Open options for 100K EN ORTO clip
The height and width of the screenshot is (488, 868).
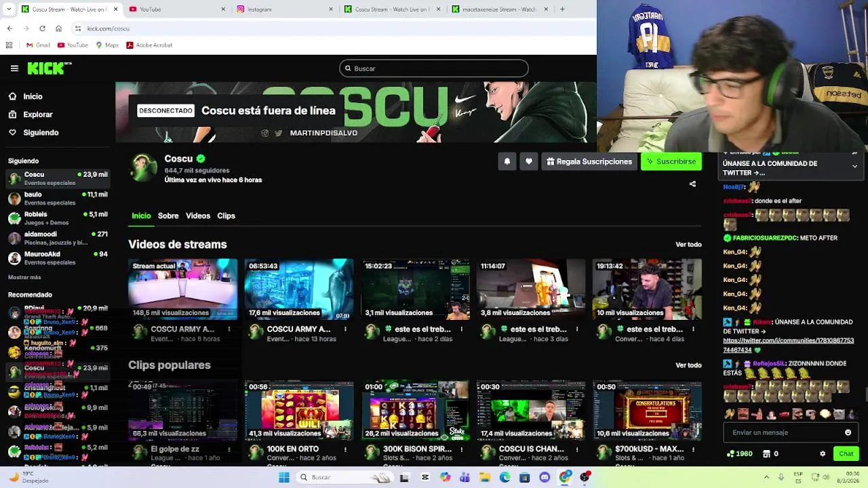(345, 449)
